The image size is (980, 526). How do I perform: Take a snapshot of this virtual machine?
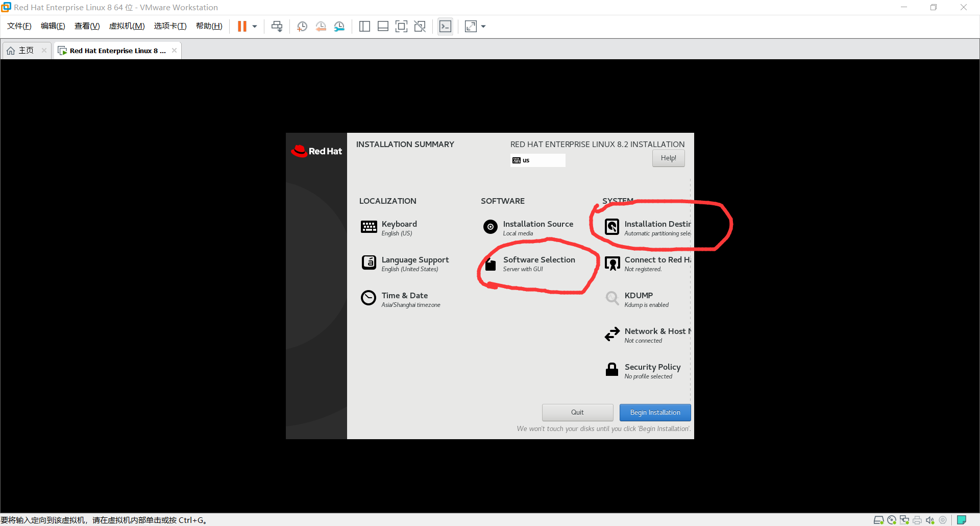coord(302,27)
